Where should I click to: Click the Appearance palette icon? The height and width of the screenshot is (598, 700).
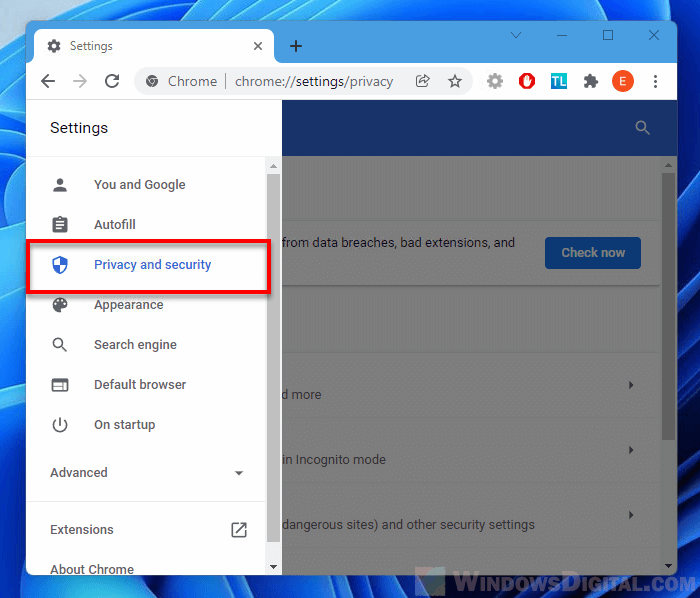coord(60,305)
